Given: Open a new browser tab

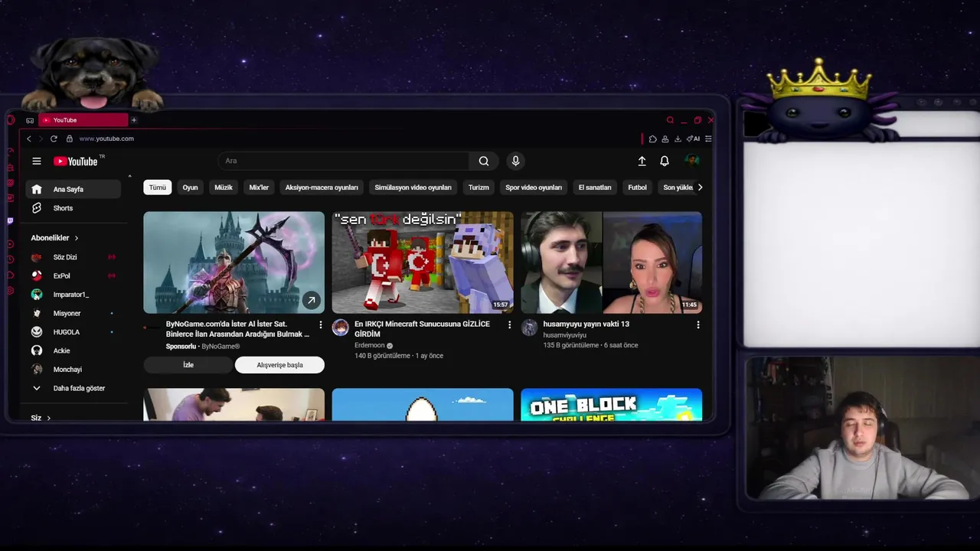Looking at the screenshot, I should point(134,120).
